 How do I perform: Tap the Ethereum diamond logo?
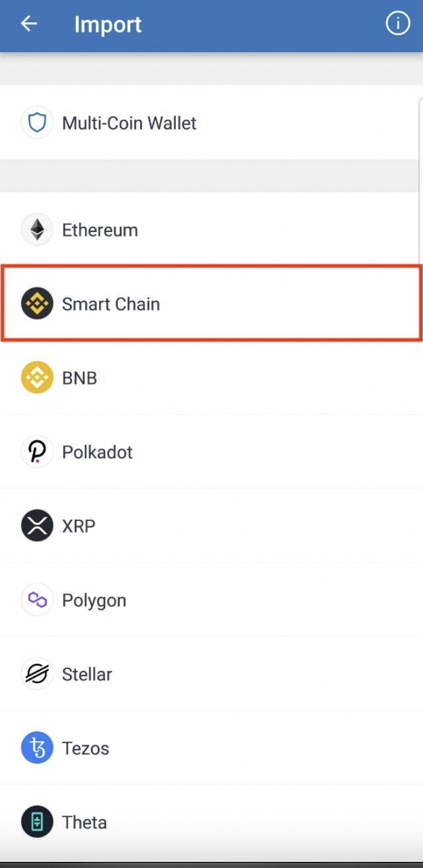37,230
